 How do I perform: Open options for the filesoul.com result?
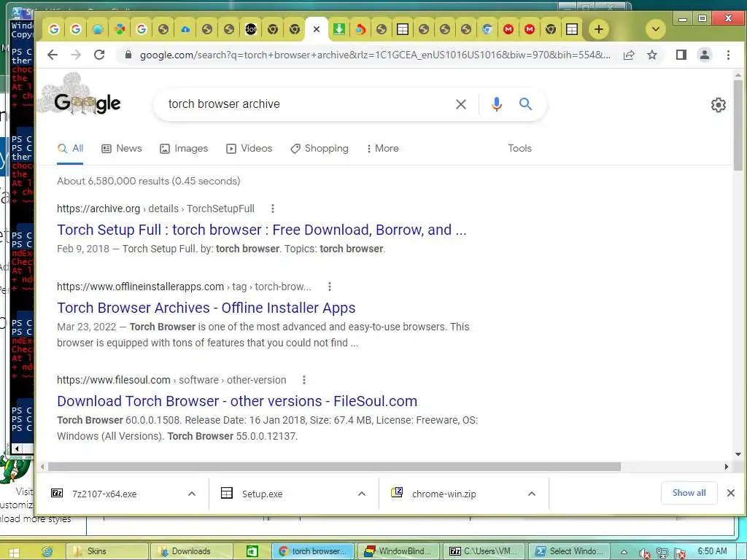304,380
